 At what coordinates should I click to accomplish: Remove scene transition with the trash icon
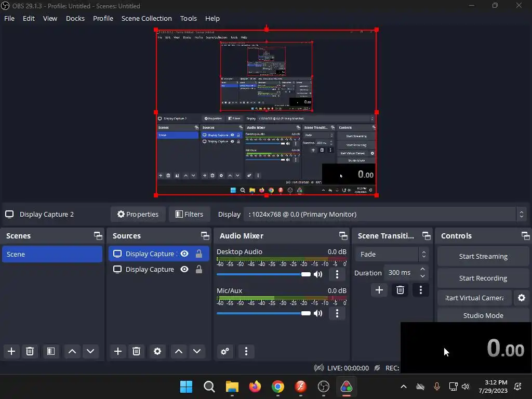(400, 290)
